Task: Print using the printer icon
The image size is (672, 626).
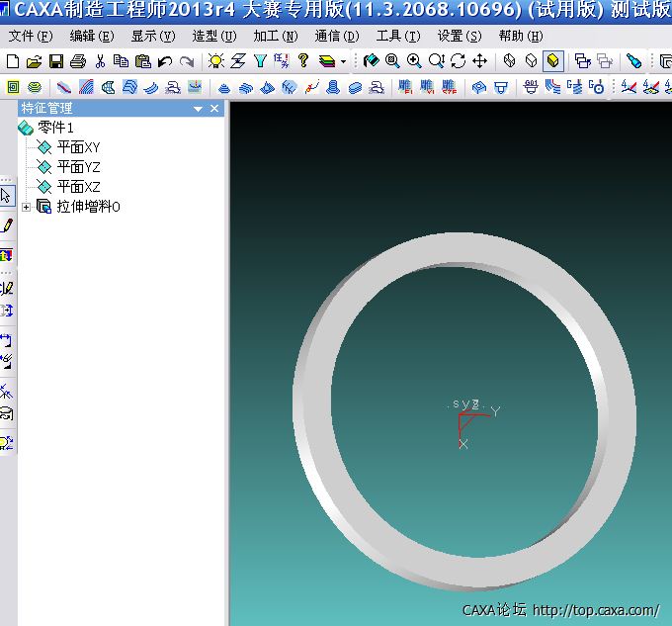Action: pyautogui.click(x=78, y=61)
